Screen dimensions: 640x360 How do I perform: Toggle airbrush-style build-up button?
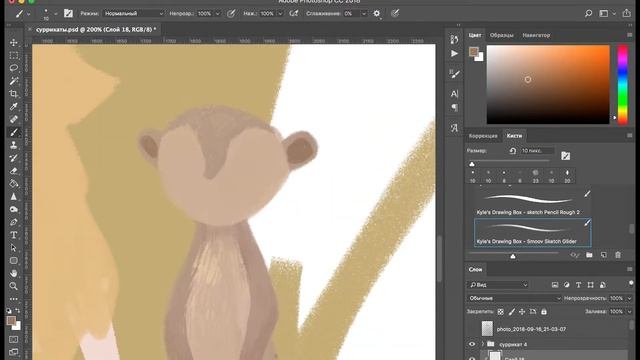pyautogui.click(x=293, y=13)
